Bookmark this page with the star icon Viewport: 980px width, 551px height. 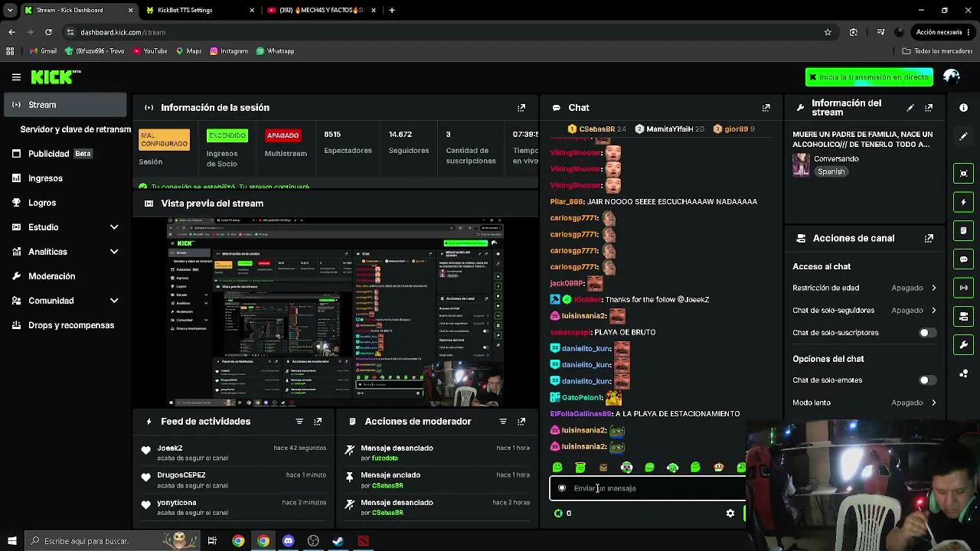click(x=828, y=32)
